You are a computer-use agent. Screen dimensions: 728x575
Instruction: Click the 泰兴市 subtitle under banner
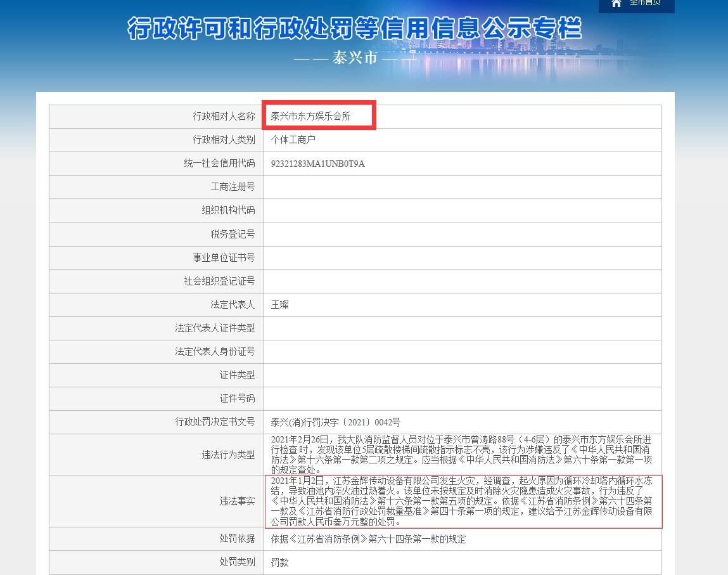(x=354, y=58)
